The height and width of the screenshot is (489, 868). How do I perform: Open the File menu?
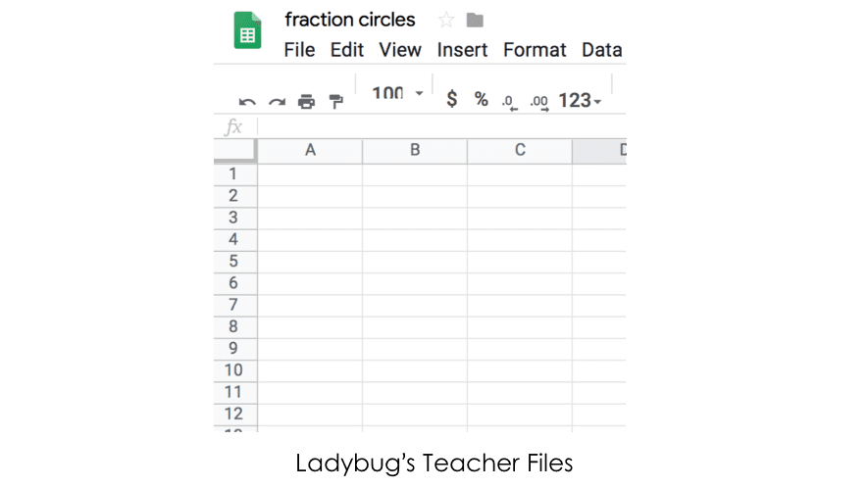[x=299, y=50]
